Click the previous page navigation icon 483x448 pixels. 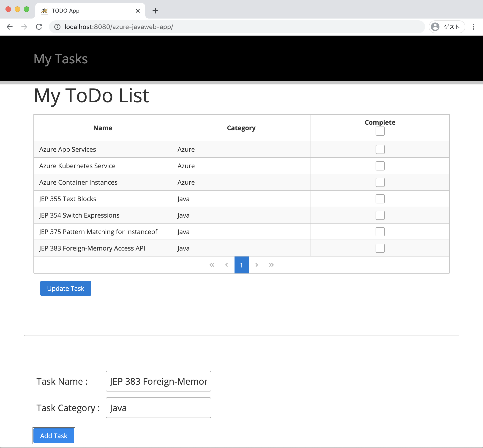(227, 265)
